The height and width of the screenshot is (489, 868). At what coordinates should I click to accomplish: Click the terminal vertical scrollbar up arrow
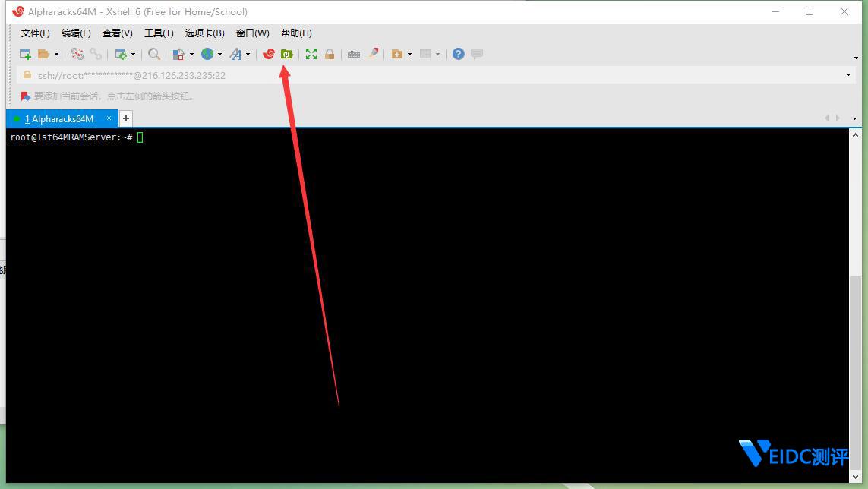855,135
